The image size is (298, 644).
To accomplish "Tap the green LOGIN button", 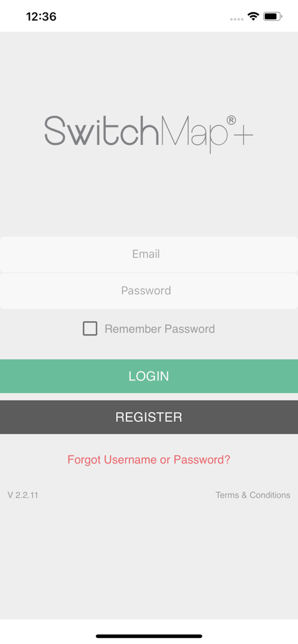I will click(149, 376).
